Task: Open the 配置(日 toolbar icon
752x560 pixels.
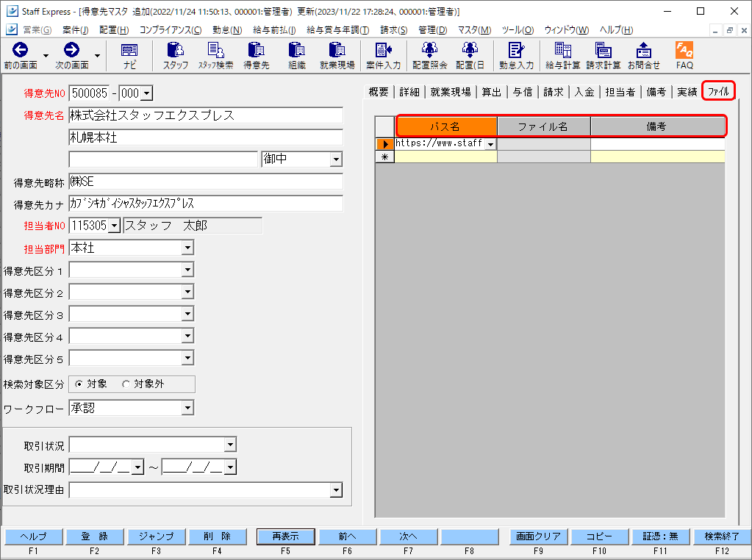Action: [x=470, y=51]
